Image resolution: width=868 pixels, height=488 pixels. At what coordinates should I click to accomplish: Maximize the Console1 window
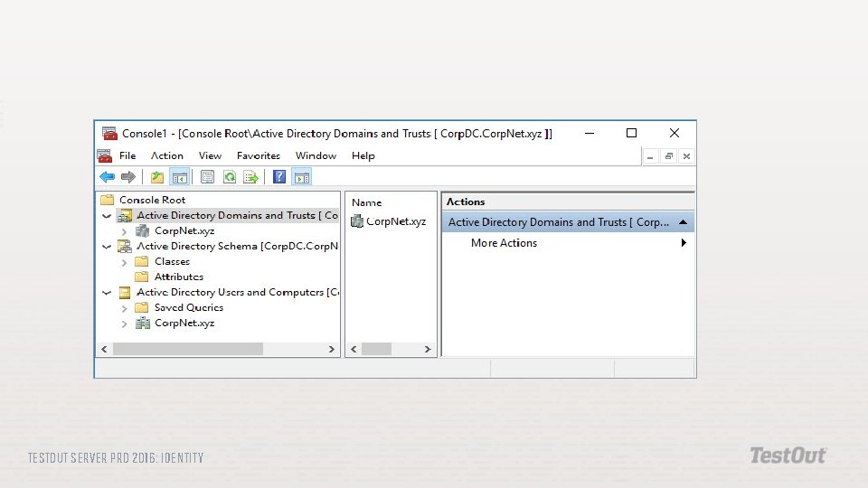tap(631, 133)
